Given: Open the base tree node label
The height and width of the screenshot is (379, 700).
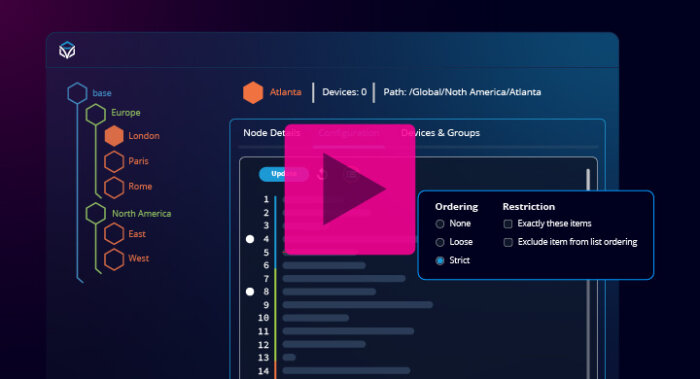Looking at the screenshot, I should tap(102, 93).
